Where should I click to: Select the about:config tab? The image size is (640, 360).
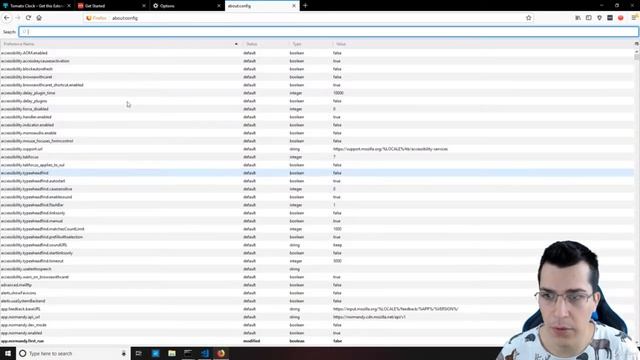tap(262, 6)
